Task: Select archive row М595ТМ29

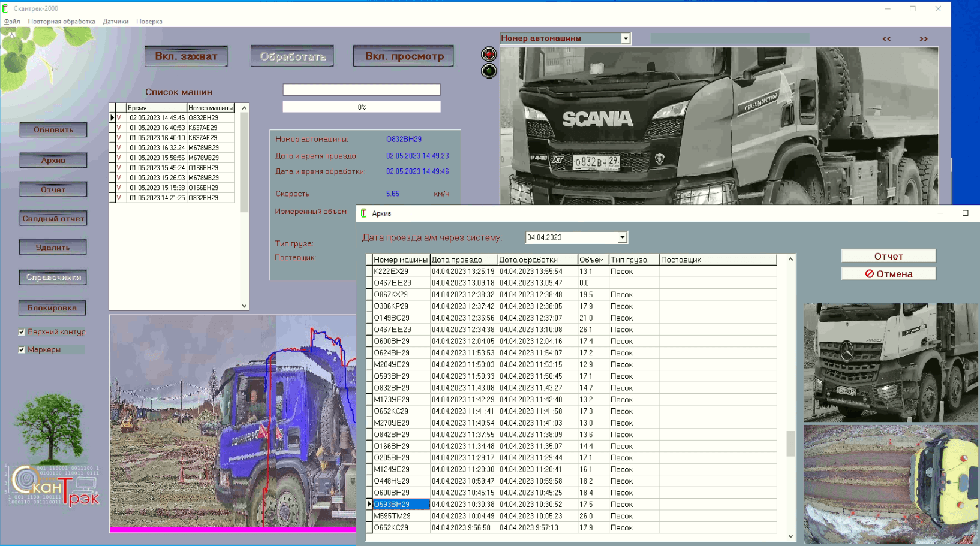Action: [572, 516]
